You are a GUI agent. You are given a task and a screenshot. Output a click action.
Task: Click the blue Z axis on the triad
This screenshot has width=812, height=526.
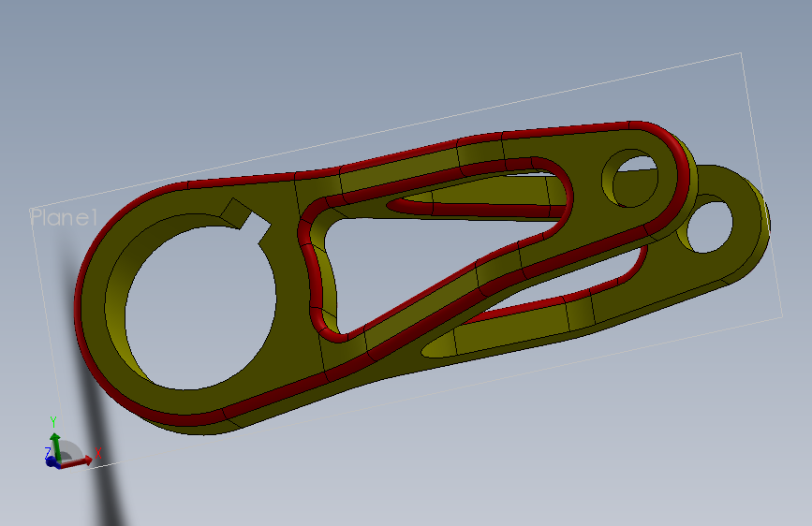click(51, 460)
